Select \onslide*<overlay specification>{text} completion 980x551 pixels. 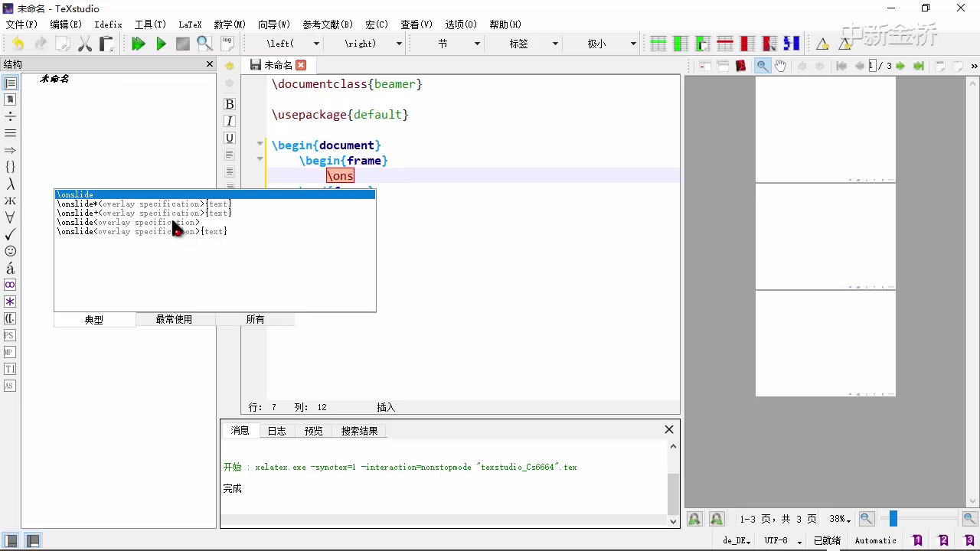(x=214, y=204)
